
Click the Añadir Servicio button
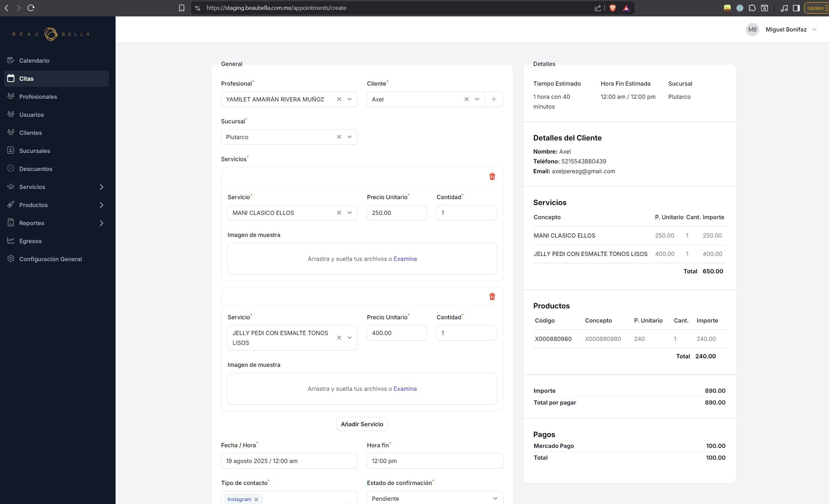point(362,424)
